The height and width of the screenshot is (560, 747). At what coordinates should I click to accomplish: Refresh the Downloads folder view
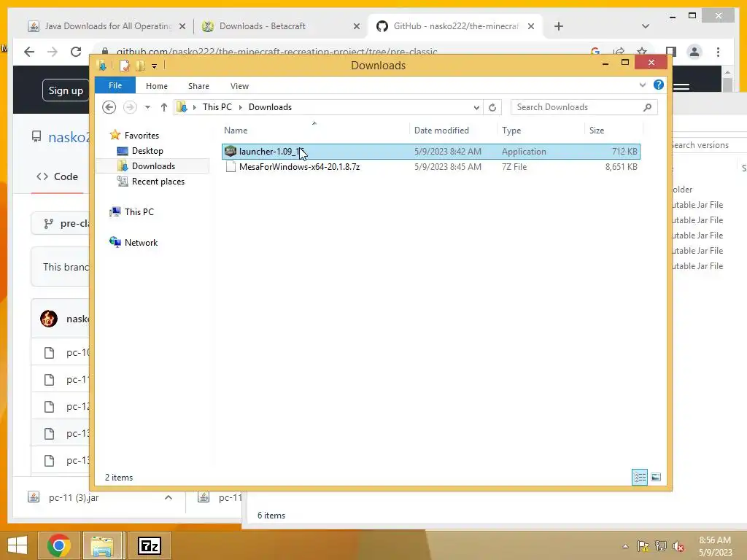point(492,108)
